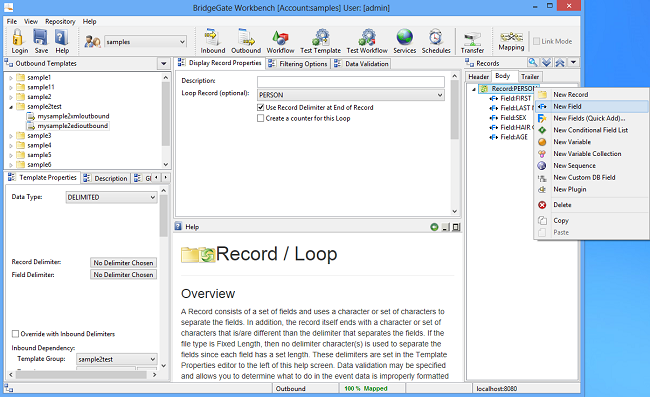Click in the Description text field
This screenshot has height=397, width=650.
tap(351, 82)
